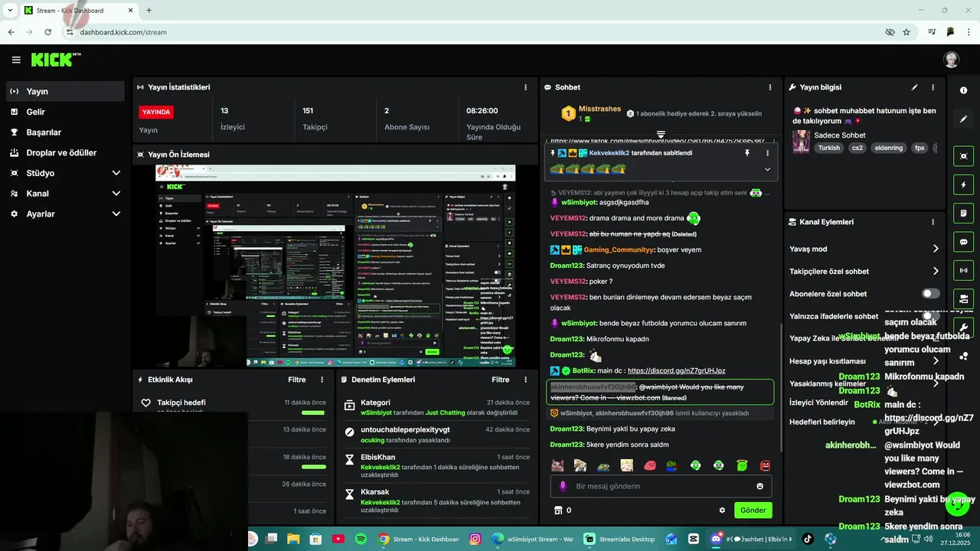Image resolution: width=980 pixels, height=551 pixels.
Task: Click the Turkish tag chip
Action: click(x=828, y=148)
